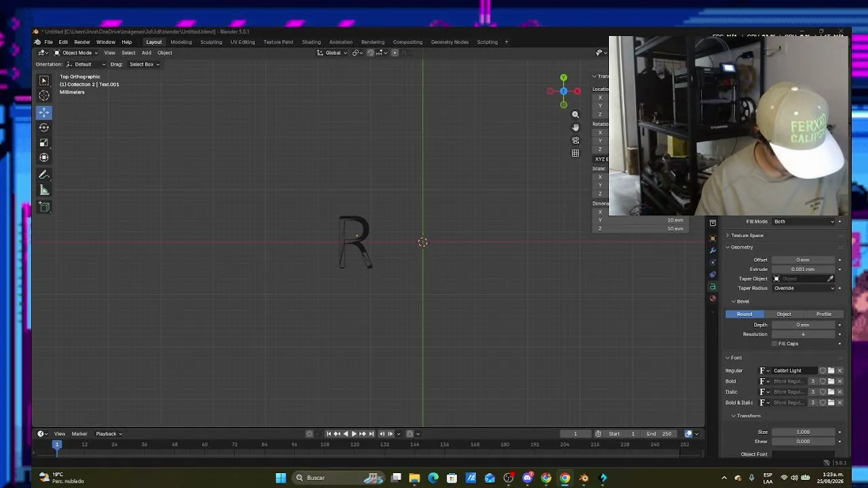The image size is (868, 488).
Task: Open the Material properties tab icon
Action: tap(713, 298)
